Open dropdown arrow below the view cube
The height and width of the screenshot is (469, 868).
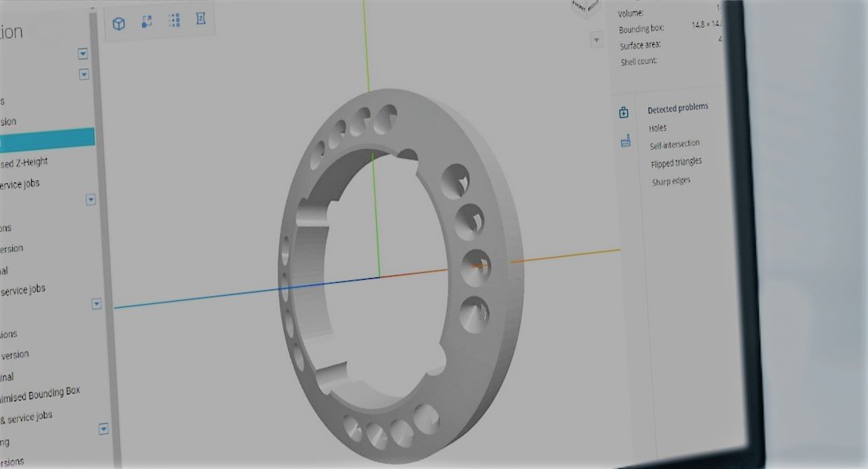pos(596,40)
